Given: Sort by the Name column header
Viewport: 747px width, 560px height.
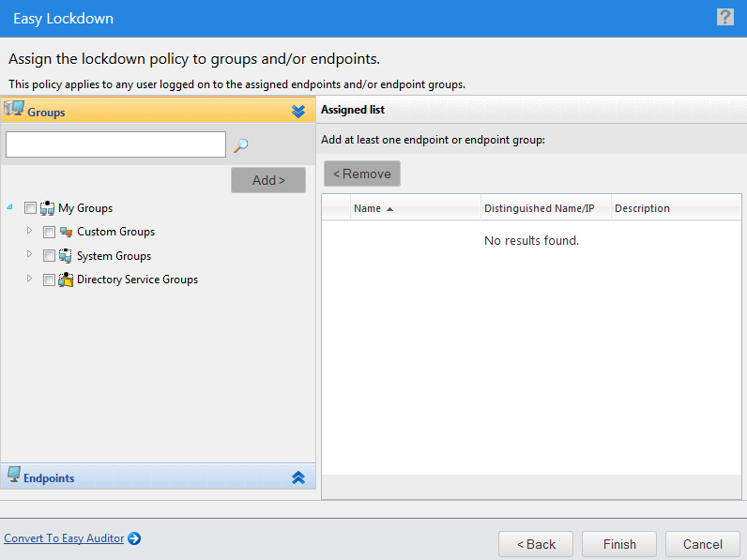Looking at the screenshot, I should tap(416, 208).
